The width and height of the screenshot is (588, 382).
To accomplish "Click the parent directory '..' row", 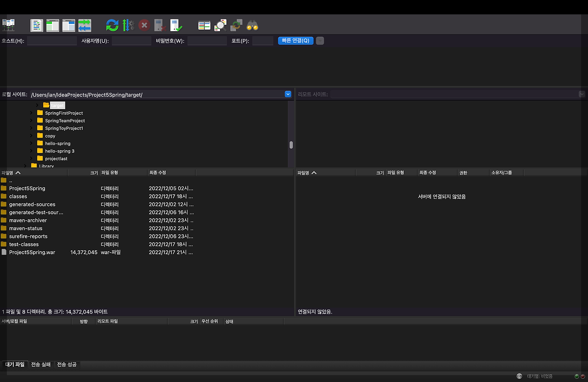I will pos(98,180).
